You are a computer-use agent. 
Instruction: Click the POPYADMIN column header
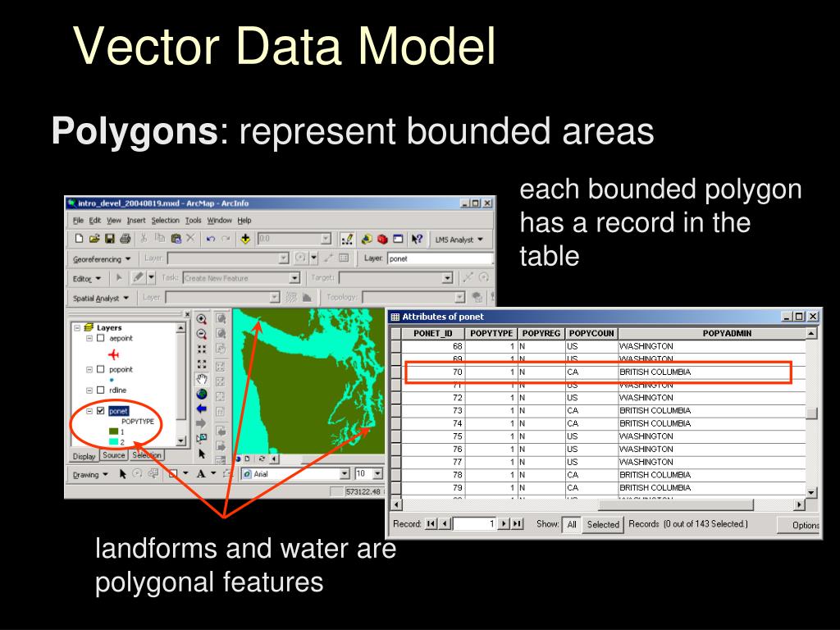point(712,333)
